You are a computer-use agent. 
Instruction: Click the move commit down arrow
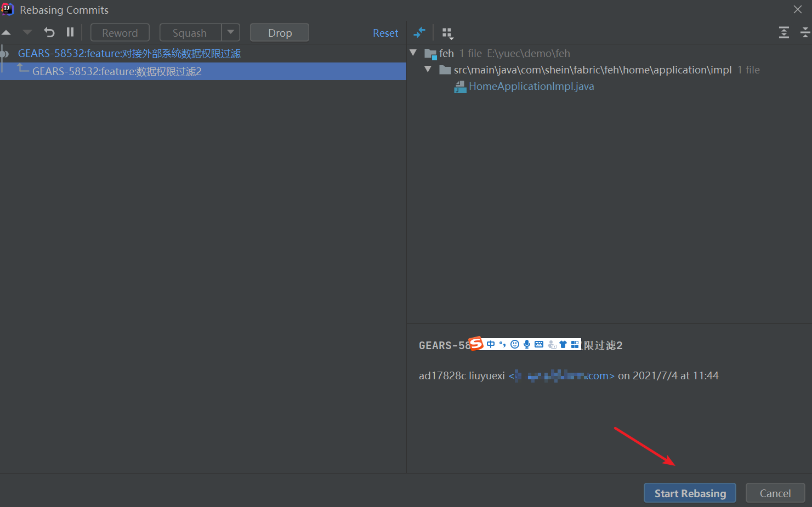click(26, 32)
